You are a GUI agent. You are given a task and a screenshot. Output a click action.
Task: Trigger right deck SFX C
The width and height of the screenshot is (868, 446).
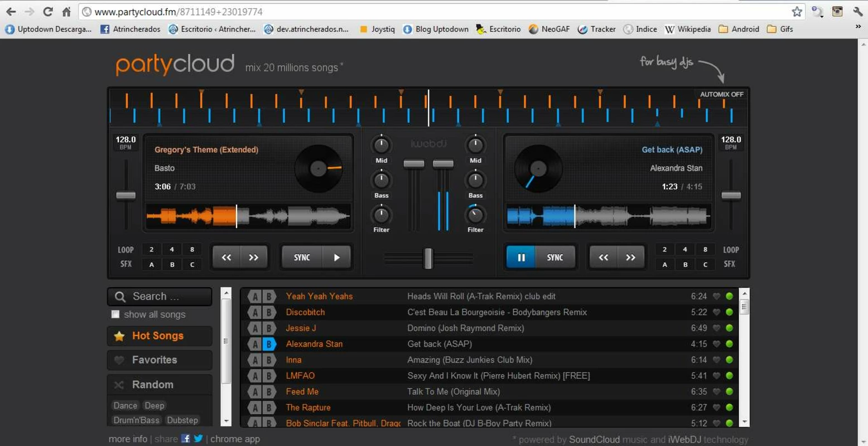point(705,264)
